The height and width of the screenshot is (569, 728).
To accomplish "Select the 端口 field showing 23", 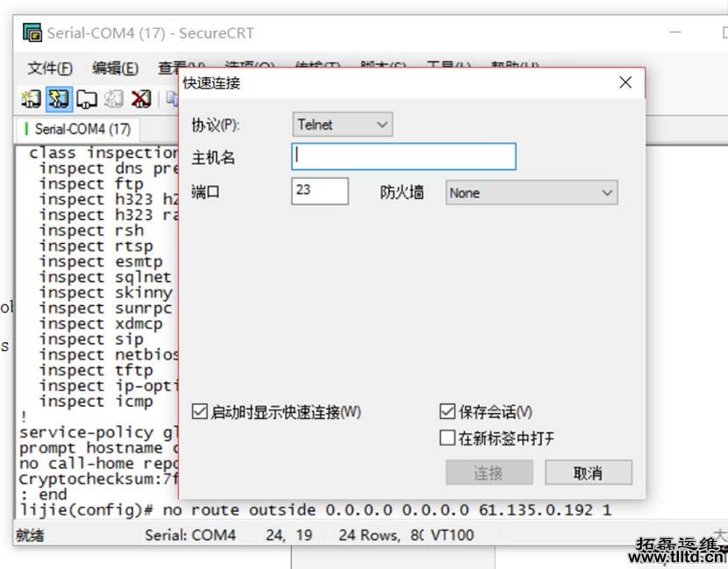I will tap(319, 191).
